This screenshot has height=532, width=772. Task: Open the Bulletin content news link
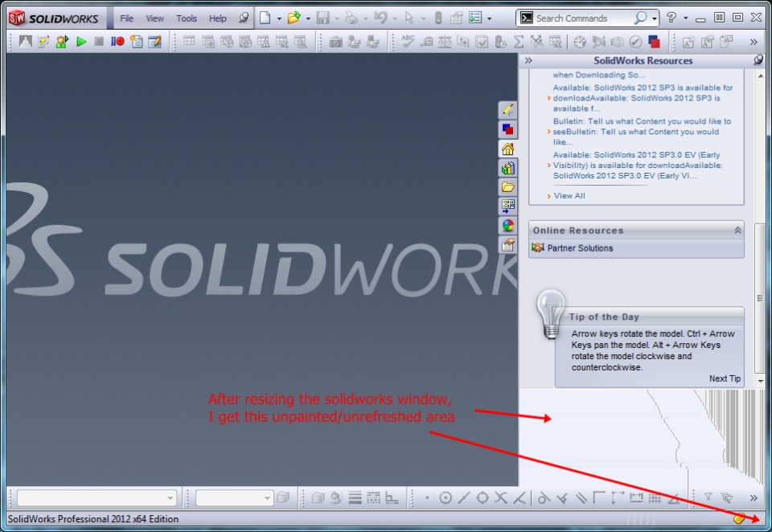click(x=642, y=132)
